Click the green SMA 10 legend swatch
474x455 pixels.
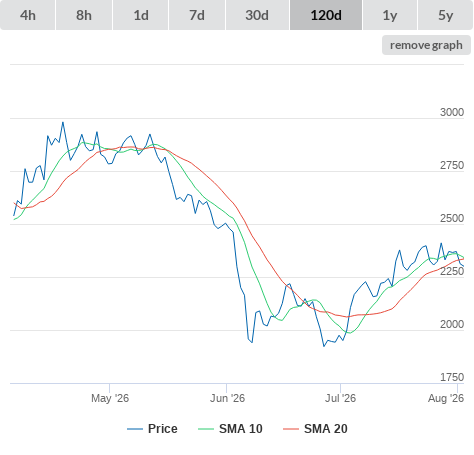[x=206, y=429]
